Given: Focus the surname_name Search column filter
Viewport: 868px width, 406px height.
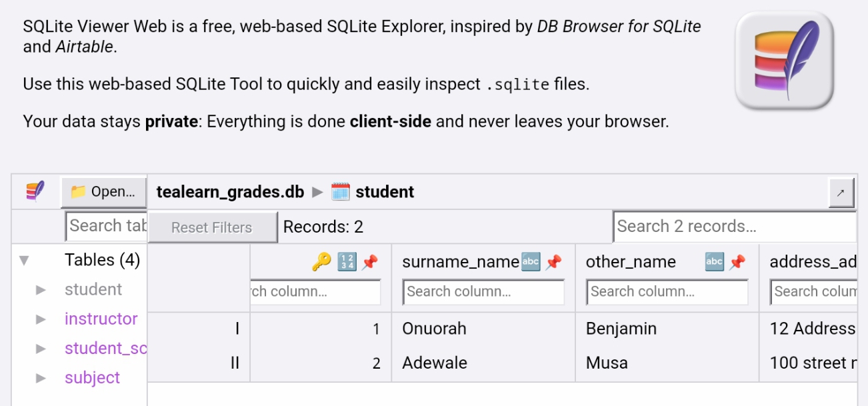Looking at the screenshot, I should (483, 291).
